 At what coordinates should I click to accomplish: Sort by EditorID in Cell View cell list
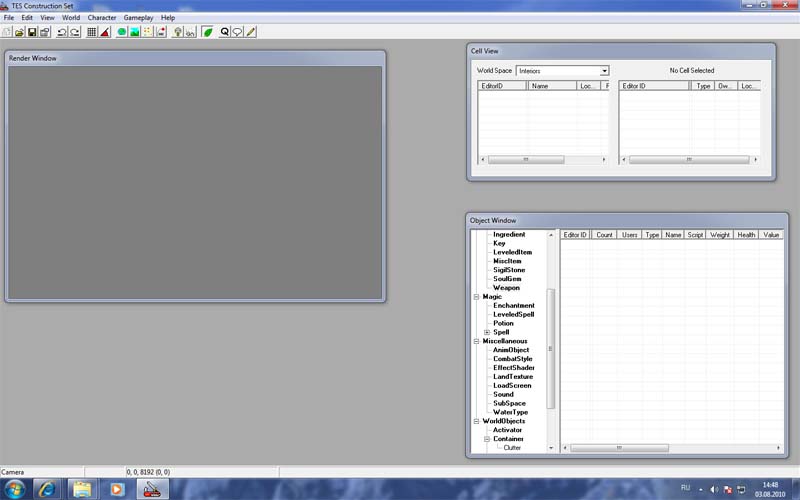coord(502,86)
